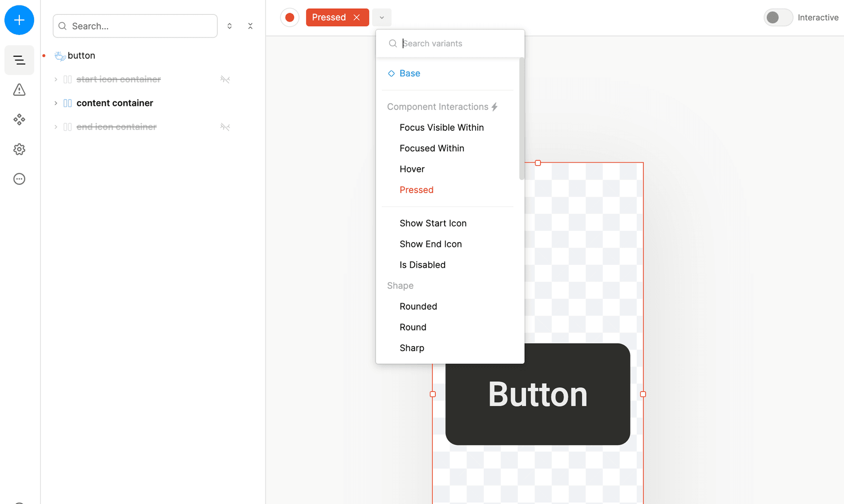Expand the content container layer
844x504 pixels.
[x=56, y=103]
